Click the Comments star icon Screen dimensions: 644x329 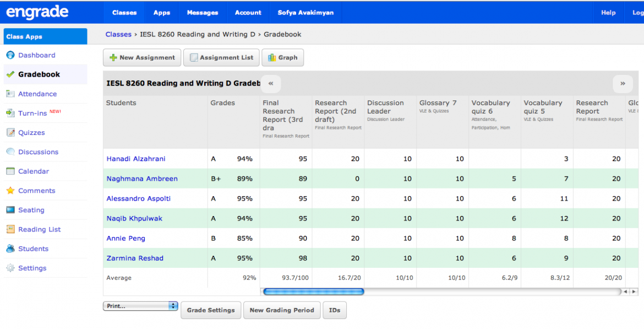point(10,191)
